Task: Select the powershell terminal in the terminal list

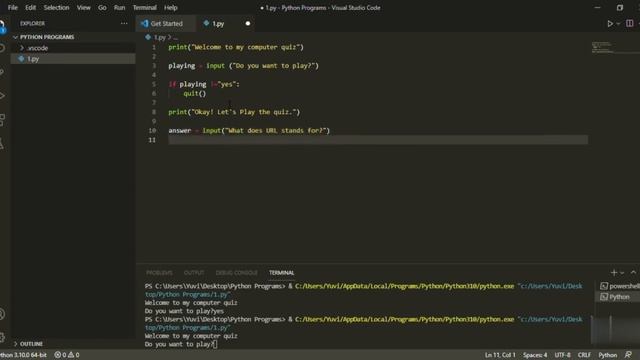Action: tap(619, 286)
